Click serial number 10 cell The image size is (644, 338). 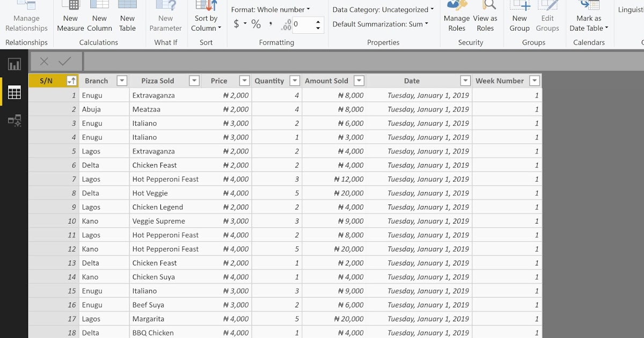(54, 221)
